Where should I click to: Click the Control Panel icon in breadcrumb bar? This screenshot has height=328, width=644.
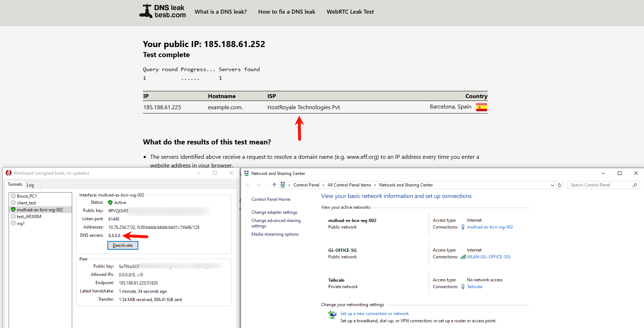tap(283, 185)
